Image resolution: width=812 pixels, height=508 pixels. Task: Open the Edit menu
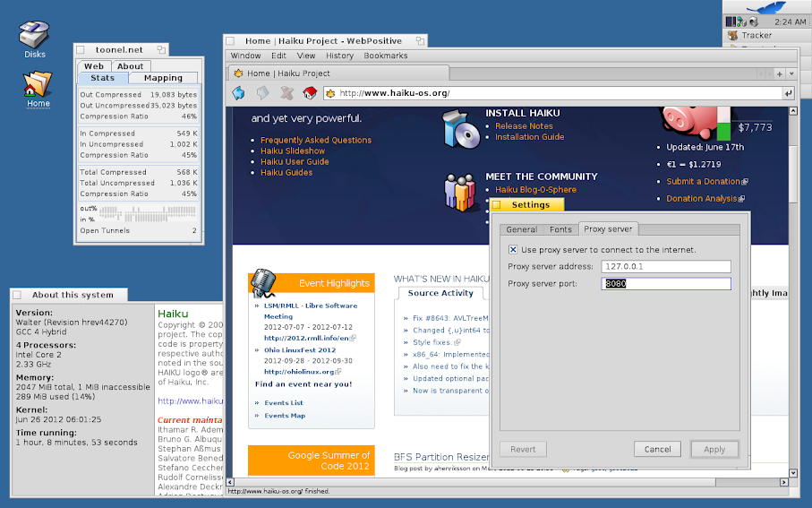coord(278,56)
